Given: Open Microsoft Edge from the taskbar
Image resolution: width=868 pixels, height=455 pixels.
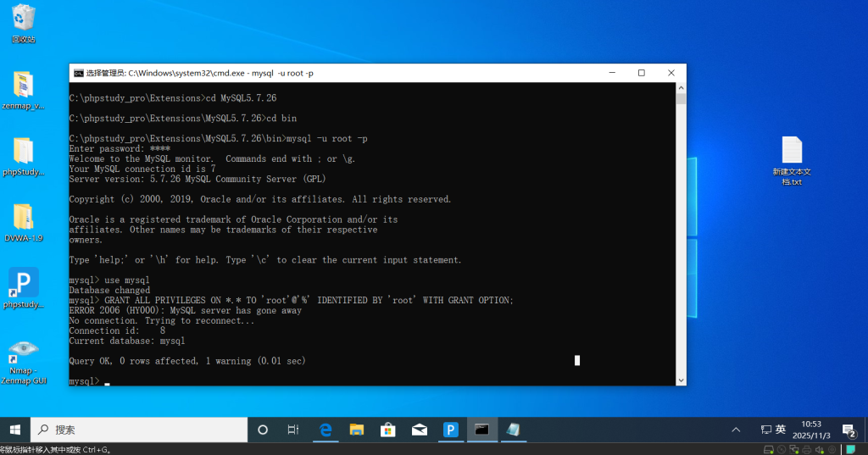Looking at the screenshot, I should pos(325,430).
